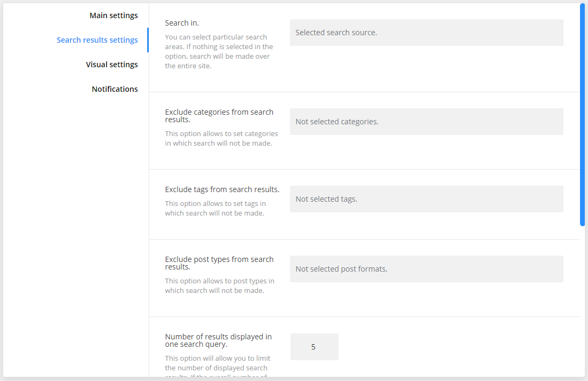The width and height of the screenshot is (588, 381).
Task: Click the blue vertical scrollbar thumb
Action: click(582, 115)
